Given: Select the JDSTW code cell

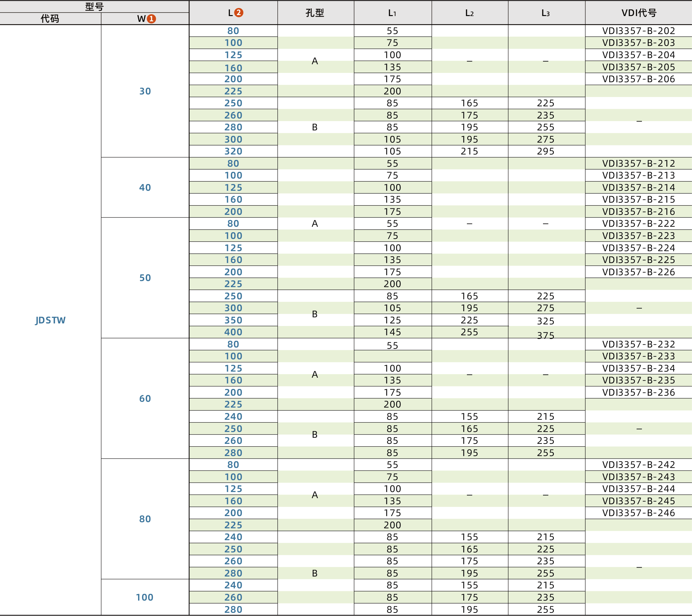Looking at the screenshot, I should [x=50, y=320].
